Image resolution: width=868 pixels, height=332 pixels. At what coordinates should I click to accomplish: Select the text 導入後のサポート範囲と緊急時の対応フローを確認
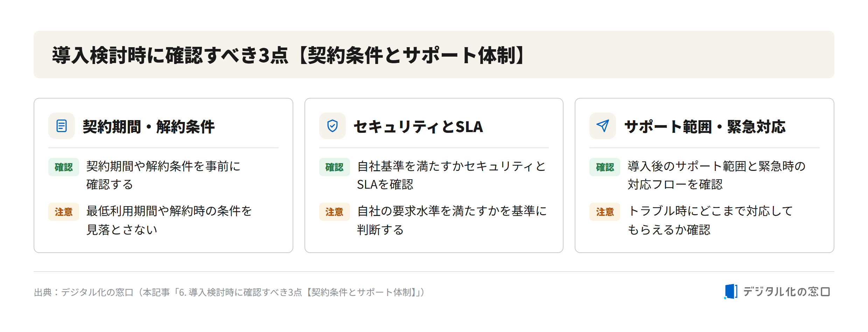pos(716,175)
